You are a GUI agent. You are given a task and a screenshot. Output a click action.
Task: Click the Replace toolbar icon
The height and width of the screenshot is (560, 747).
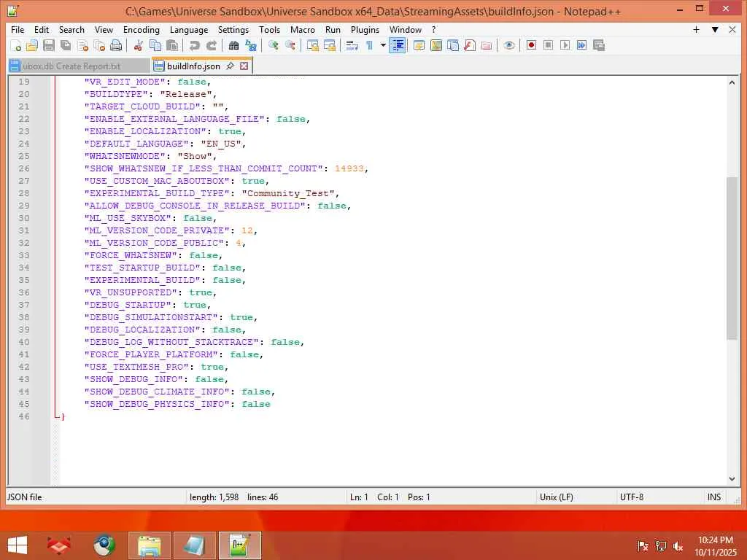251,45
